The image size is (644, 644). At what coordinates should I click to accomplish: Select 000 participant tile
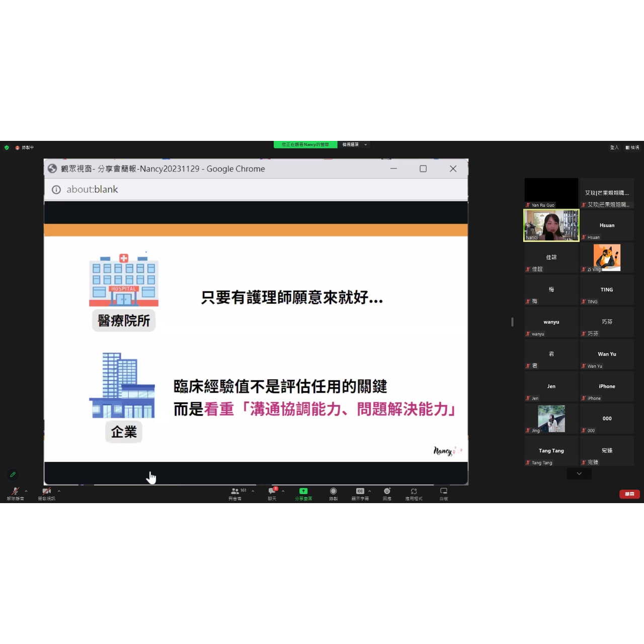tap(607, 419)
